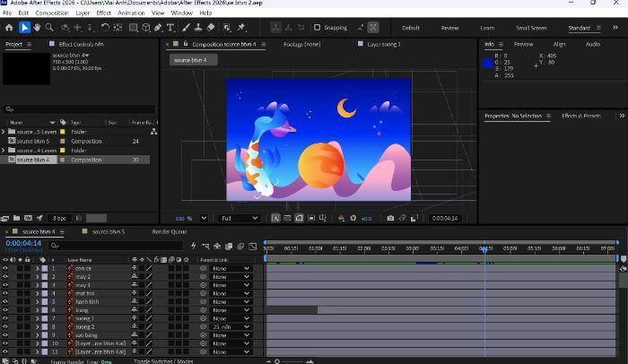
Task: Switch to the Review workspace
Action: (x=449, y=28)
